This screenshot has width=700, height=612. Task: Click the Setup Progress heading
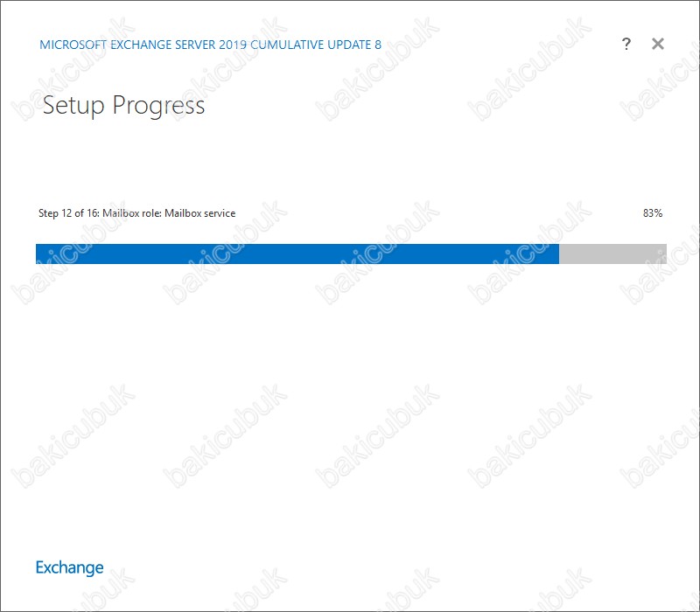123,106
